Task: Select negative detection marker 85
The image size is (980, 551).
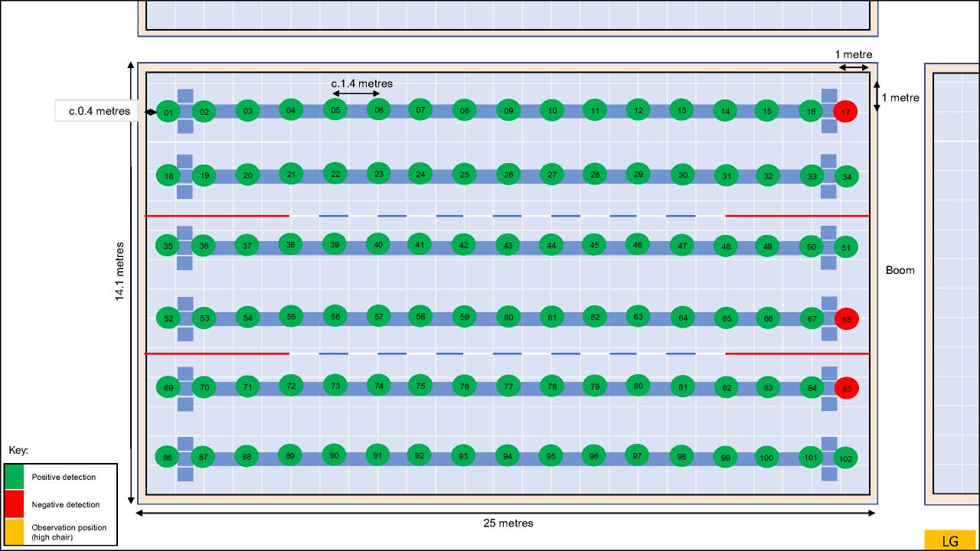Action: click(x=847, y=388)
